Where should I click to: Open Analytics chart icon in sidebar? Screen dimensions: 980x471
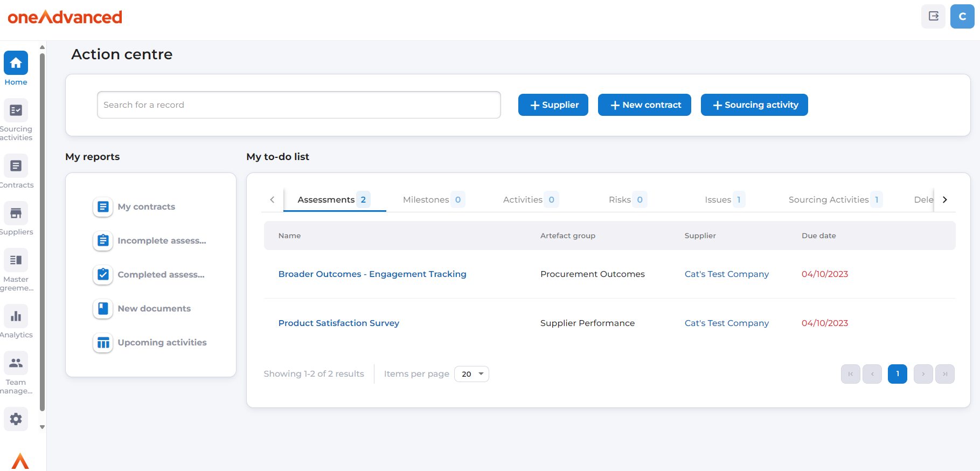[x=16, y=316]
